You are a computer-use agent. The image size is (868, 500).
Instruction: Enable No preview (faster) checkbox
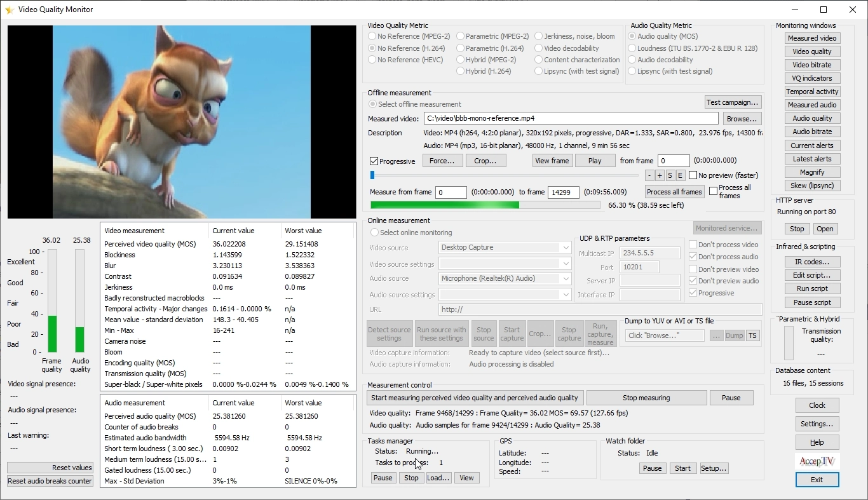[693, 175]
